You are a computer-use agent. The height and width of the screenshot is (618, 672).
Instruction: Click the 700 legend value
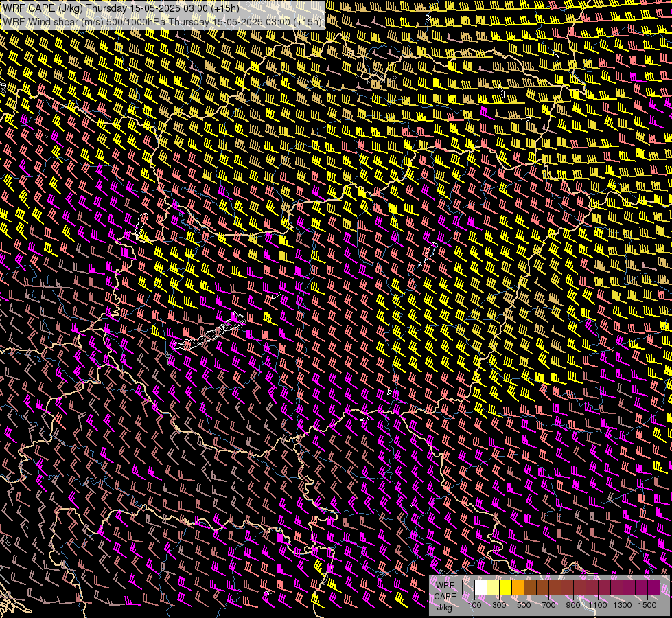click(548, 605)
